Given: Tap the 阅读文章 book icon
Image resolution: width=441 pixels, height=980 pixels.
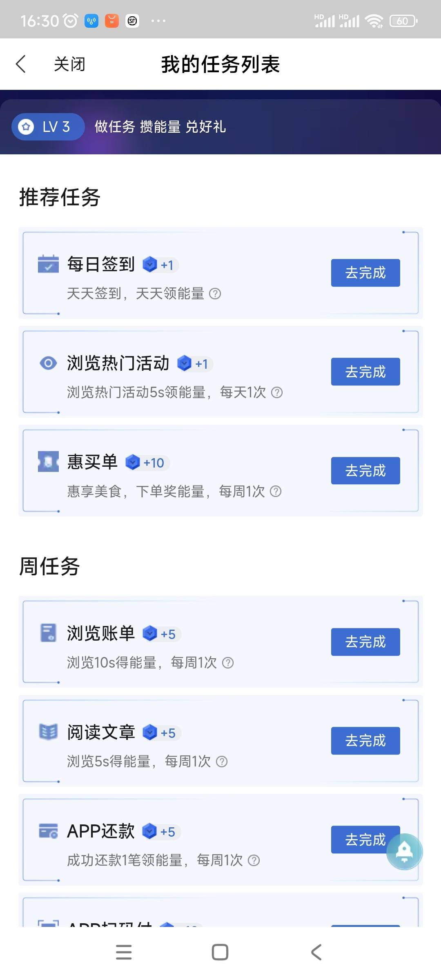Looking at the screenshot, I should [48, 731].
